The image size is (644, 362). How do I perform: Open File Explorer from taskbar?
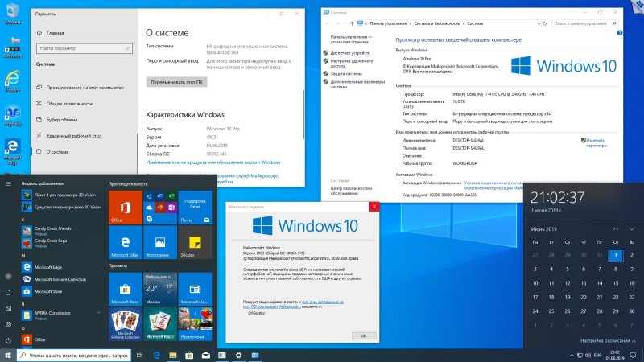pos(173,355)
